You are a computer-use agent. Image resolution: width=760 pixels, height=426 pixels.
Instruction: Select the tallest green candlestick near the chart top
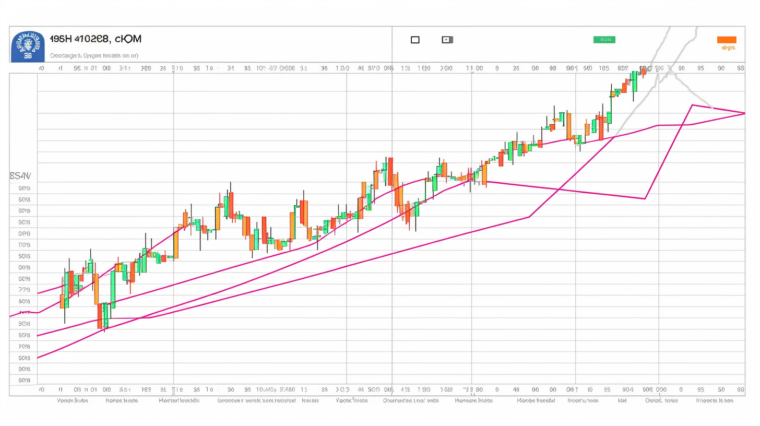tap(634, 84)
